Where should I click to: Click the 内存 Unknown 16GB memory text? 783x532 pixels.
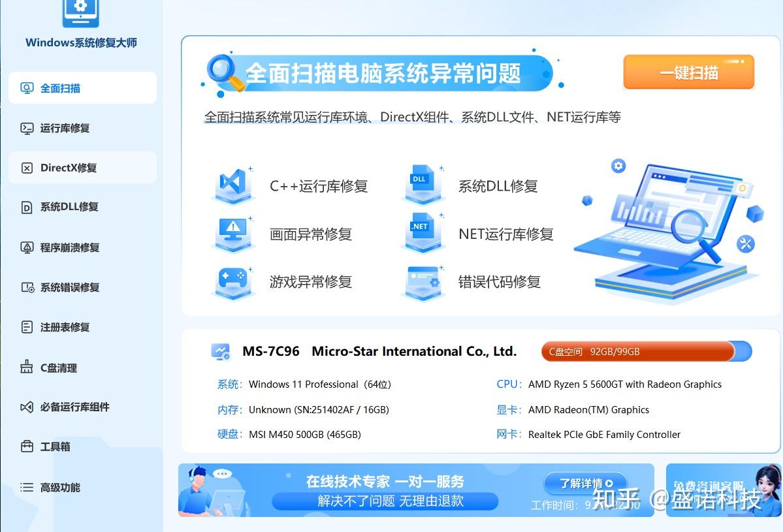[x=319, y=410]
